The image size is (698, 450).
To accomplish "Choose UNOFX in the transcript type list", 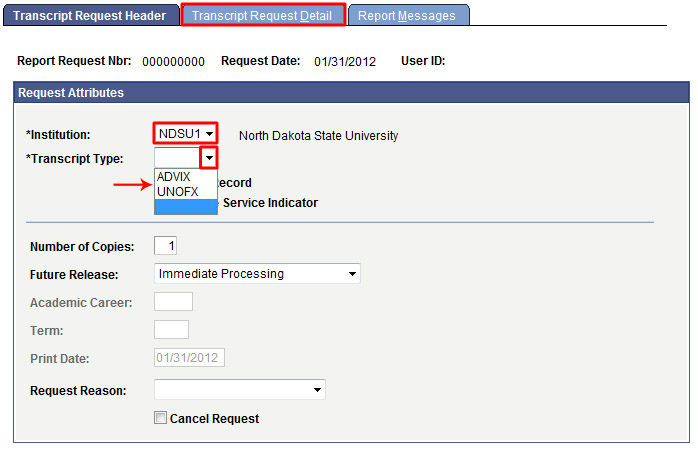I will 178,191.
